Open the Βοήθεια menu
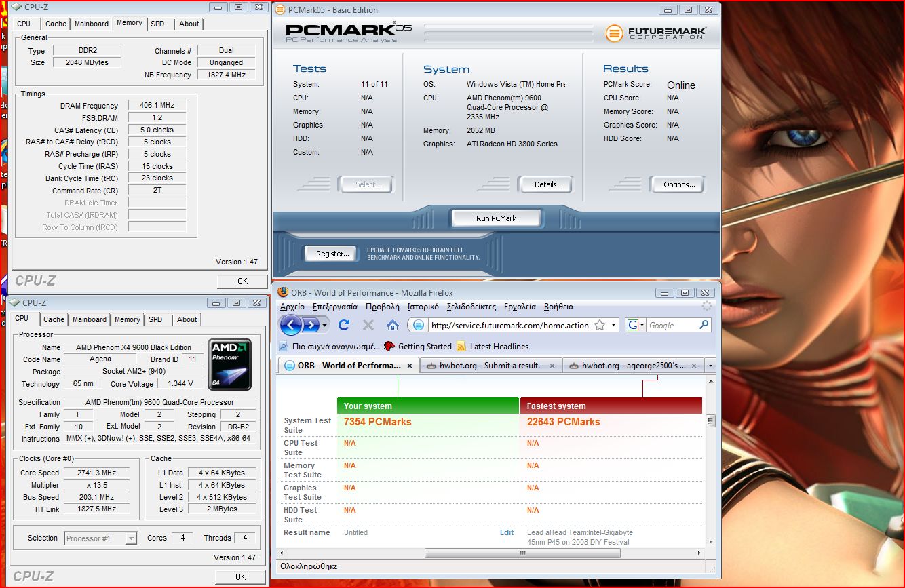905x588 pixels. click(x=558, y=307)
